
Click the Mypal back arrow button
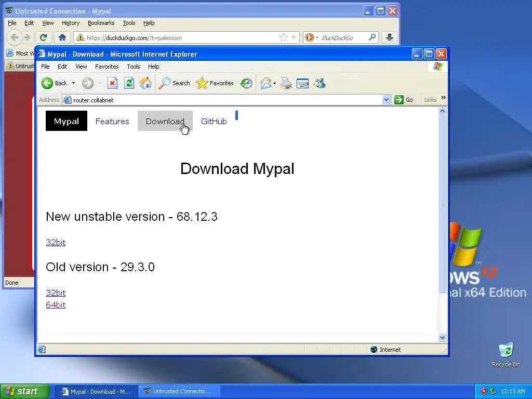tap(15, 37)
